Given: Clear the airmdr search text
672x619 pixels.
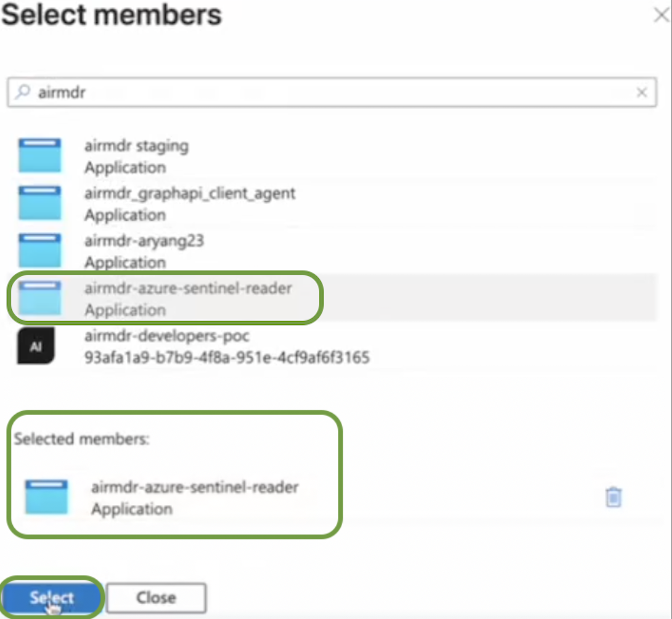Looking at the screenshot, I should [x=642, y=92].
